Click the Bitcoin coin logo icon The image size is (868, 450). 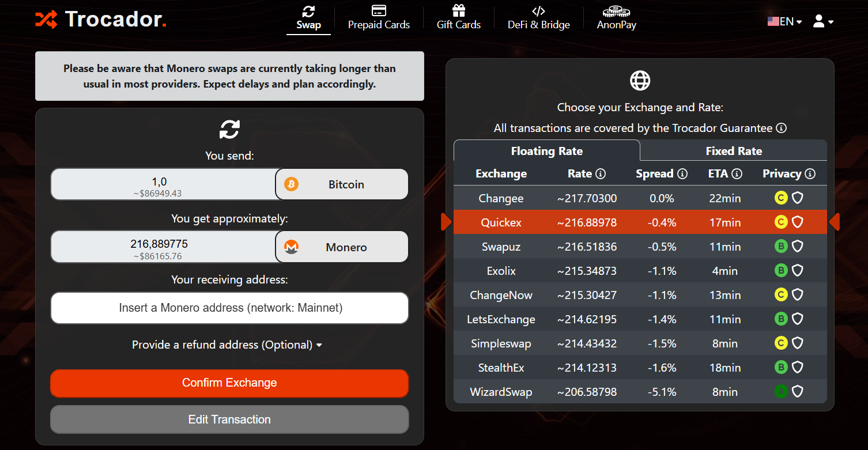292,184
